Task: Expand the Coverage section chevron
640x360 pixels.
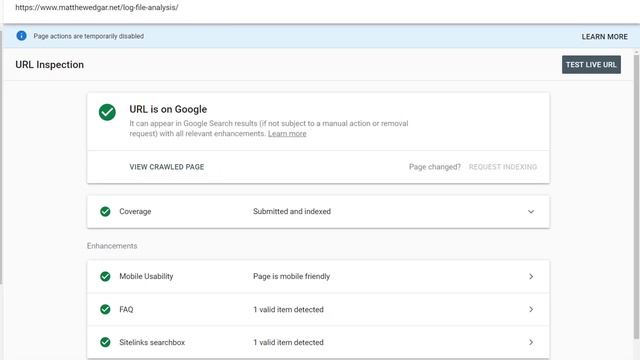Action: click(x=531, y=211)
